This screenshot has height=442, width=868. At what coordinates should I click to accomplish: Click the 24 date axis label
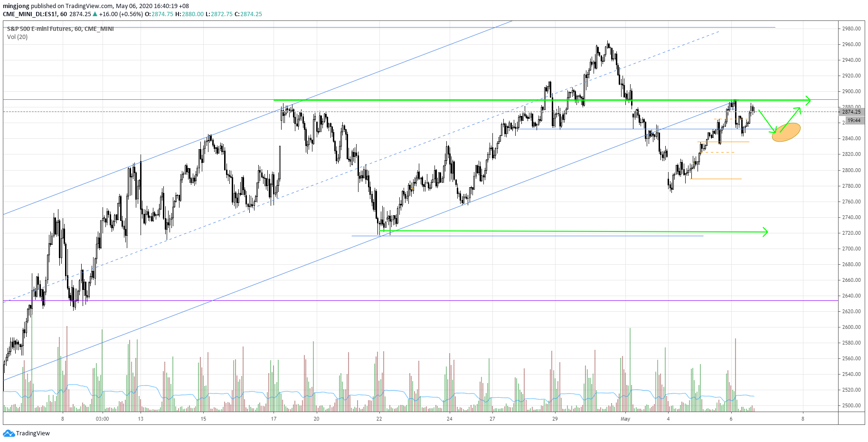[x=449, y=419]
